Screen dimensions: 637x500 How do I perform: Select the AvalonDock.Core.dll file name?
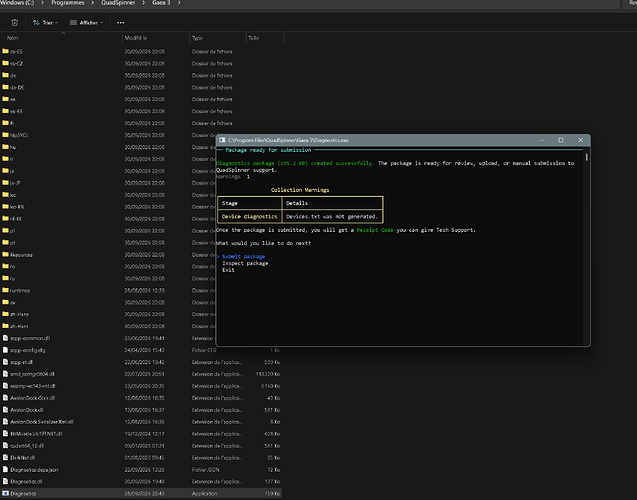32,398
